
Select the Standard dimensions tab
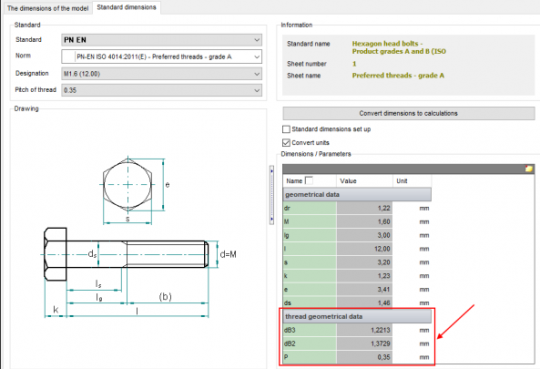pyautogui.click(x=126, y=7)
